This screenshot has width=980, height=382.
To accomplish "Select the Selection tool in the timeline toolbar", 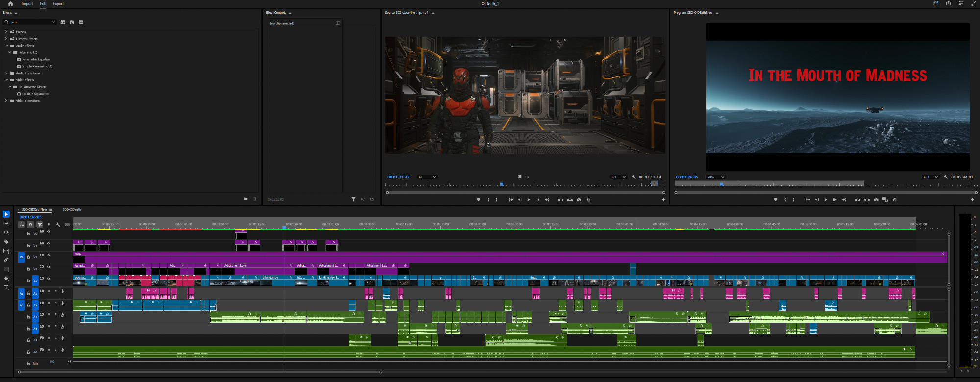I will [x=6, y=214].
